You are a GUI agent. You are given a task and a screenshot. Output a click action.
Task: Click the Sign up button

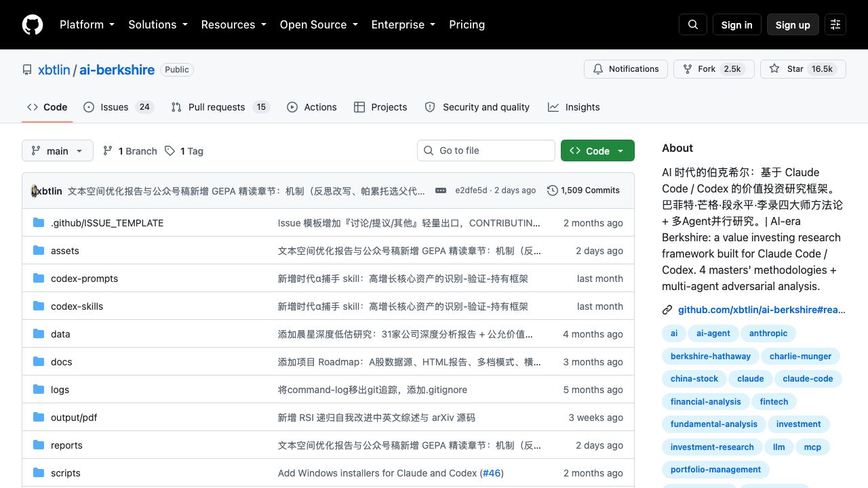pos(793,24)
